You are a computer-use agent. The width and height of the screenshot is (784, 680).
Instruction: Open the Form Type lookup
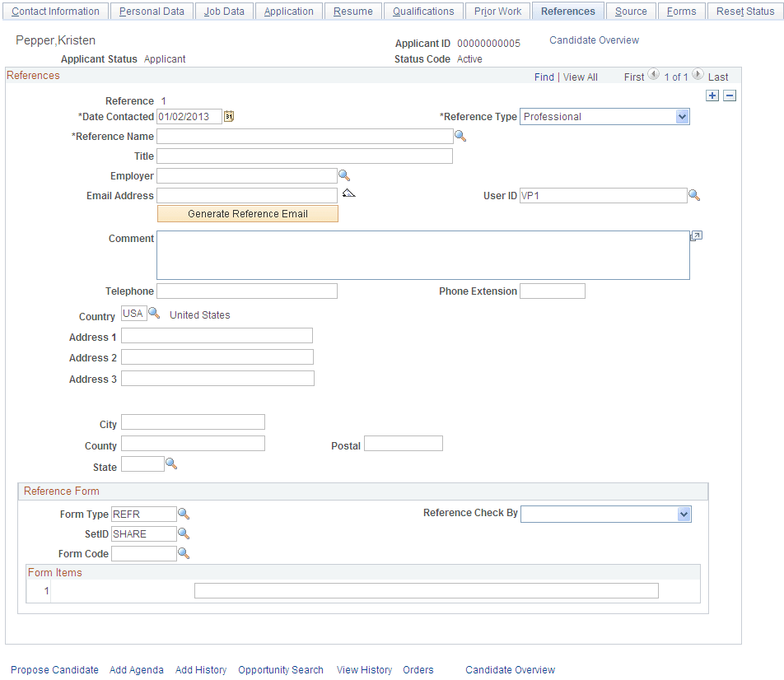pos(183,514)
